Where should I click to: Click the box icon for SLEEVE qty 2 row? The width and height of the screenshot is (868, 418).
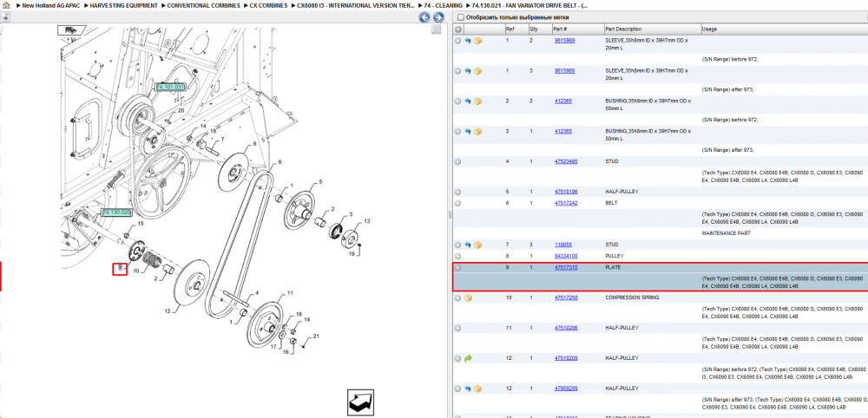pyautogui.click(x=477, y=41)
